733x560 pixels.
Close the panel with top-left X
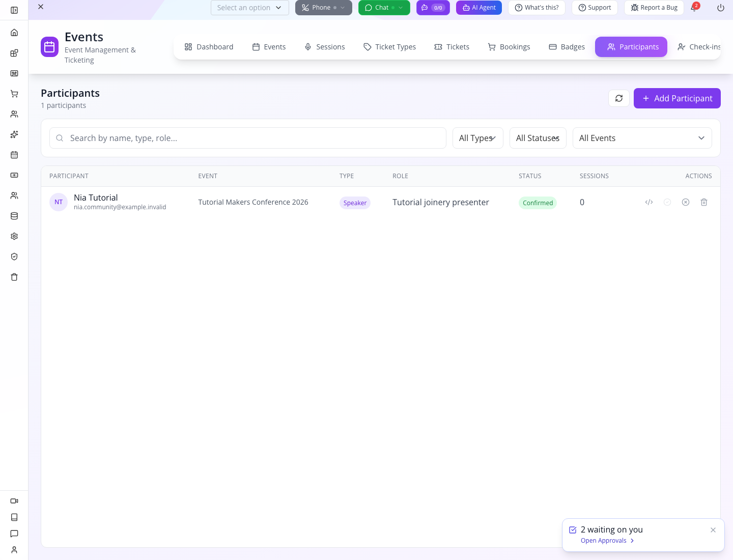[41, 7]
